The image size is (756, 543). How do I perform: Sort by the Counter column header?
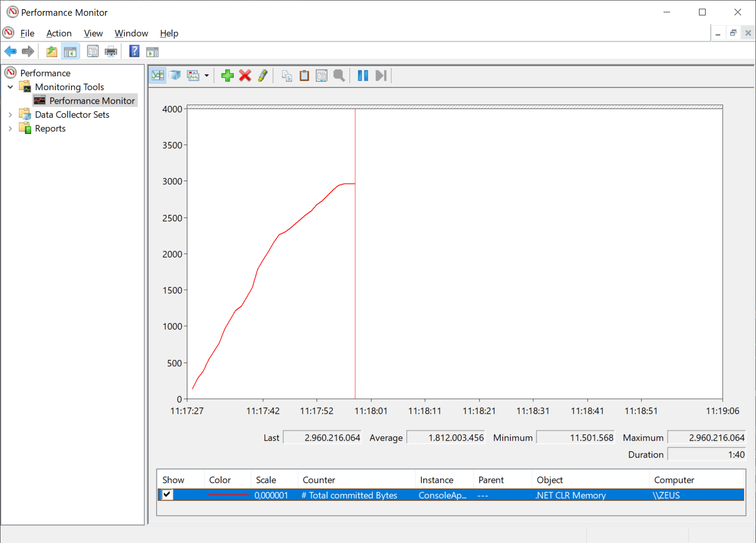pos(357,480)
